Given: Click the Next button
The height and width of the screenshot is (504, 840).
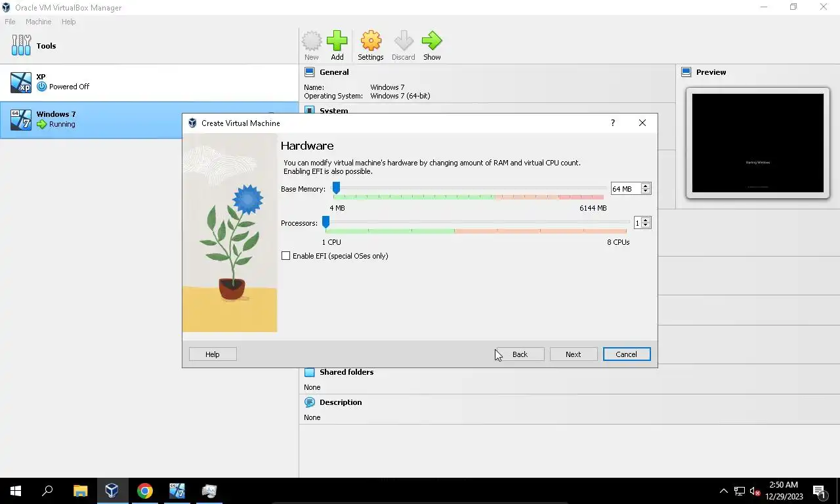Looking at the screenshot, I should pos(574,354).
